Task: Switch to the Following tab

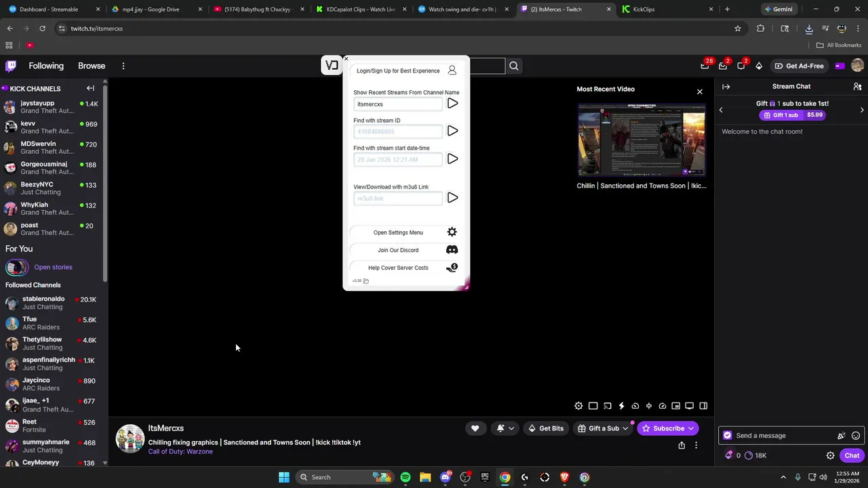Action: coord(46,66)
